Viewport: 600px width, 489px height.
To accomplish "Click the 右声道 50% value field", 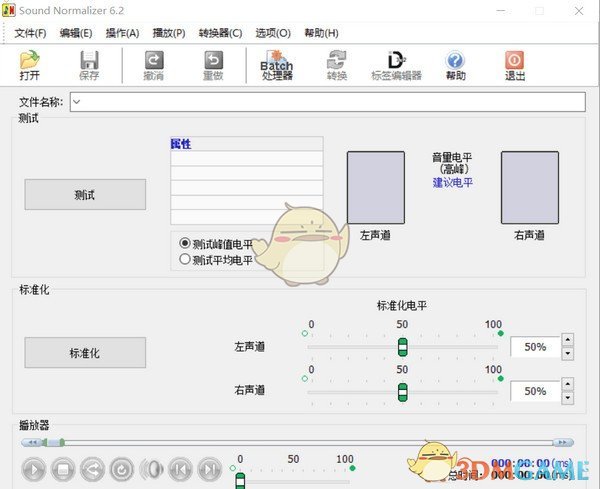I will tap(535, 391).
